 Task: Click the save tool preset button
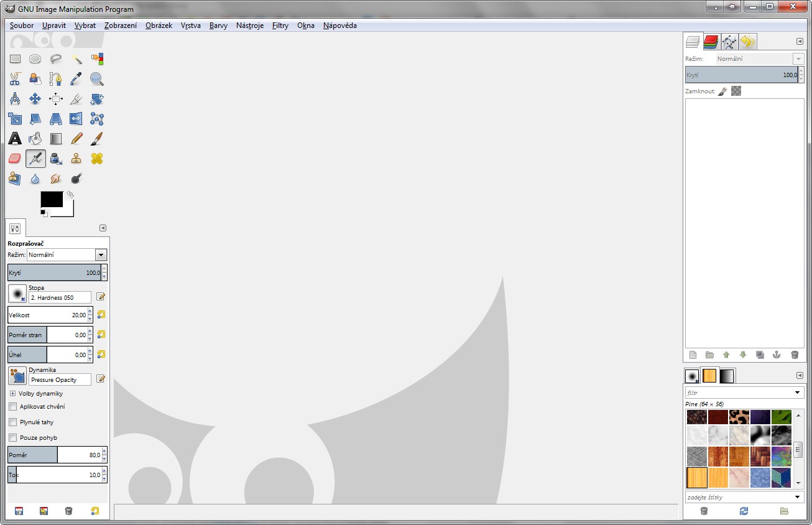pos(19,511)
